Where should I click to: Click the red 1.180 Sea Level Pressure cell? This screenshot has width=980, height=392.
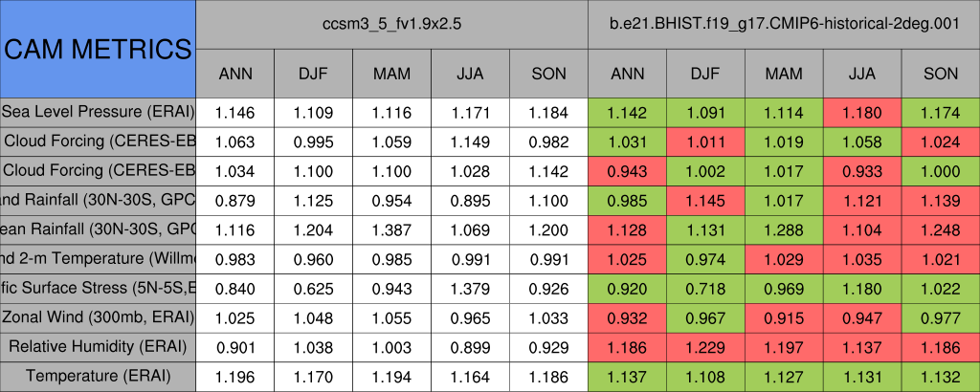click(x=862, y=113)
